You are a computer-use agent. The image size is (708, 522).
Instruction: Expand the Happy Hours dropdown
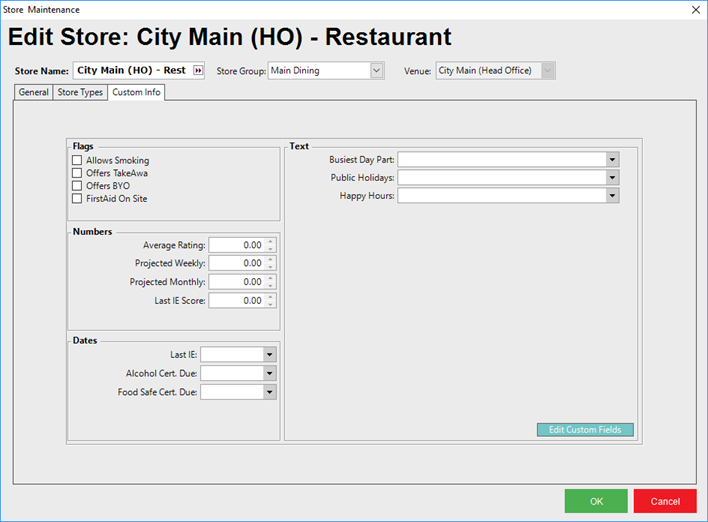611,196
